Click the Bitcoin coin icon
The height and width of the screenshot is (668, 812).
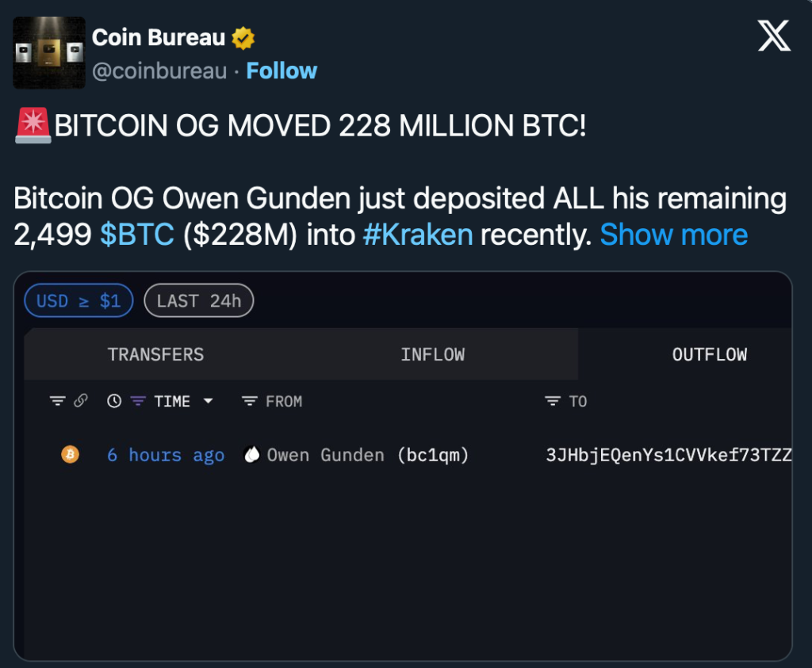[x=71, y=455]
